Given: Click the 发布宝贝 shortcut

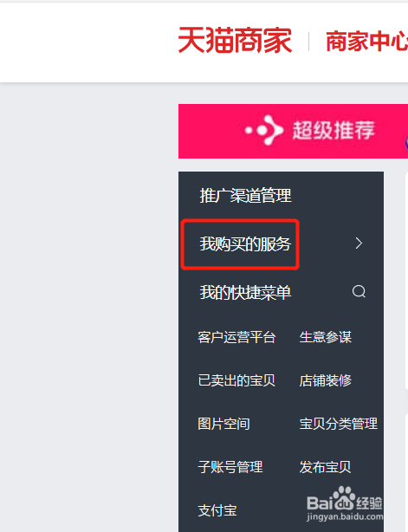Looking at the screenshot, I should pyautogui.click(x=325, y=467).
